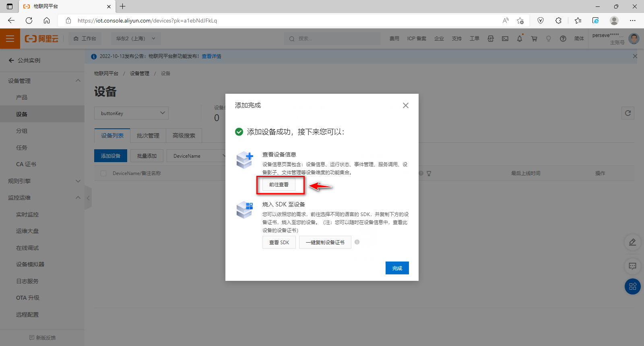644x346 pixels.
Task: Collapse the sidebar with the handle
Action: pyautogui.click(x=88, y=198)
